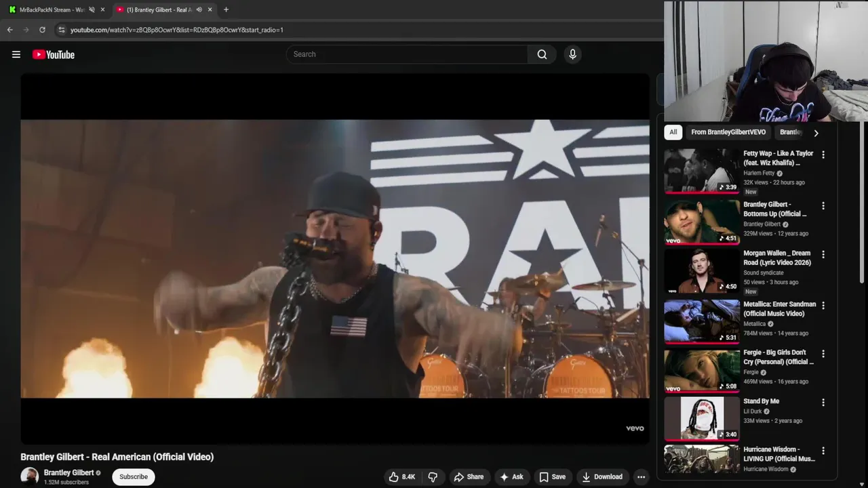Open options for Brantley Gilbert Bottoms Up
The height and width of the screenshot is (488, 868).
tap(823, 205)
